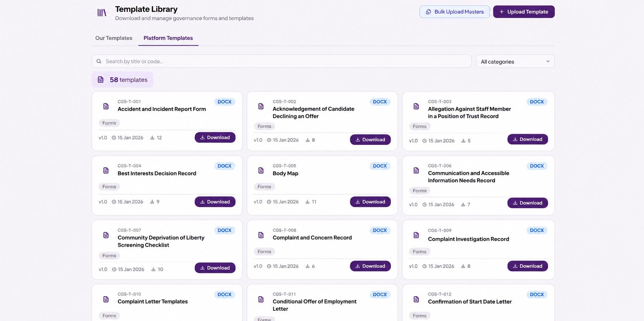Click document icon on Best Interests Decision Record card

click(x=106, y=170)
